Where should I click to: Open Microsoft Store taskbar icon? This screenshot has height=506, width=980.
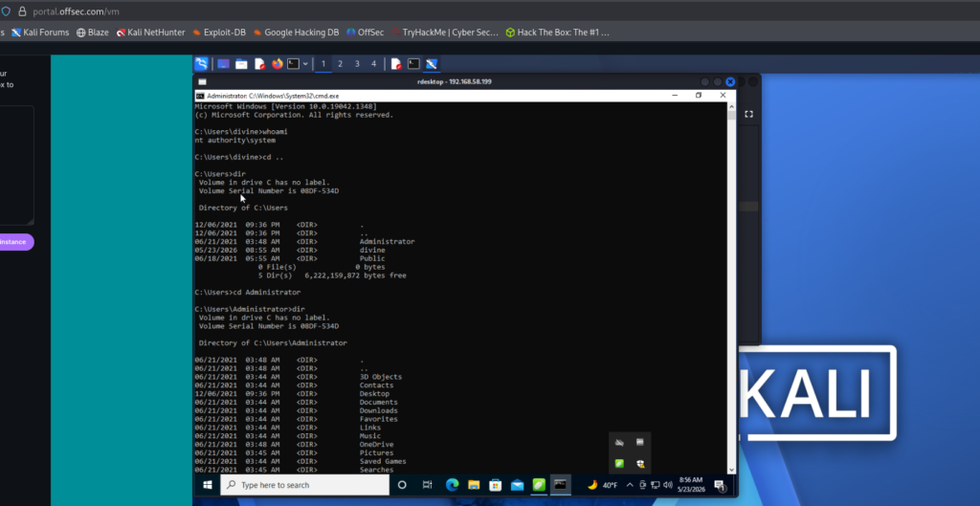click(x=495, y=485)
